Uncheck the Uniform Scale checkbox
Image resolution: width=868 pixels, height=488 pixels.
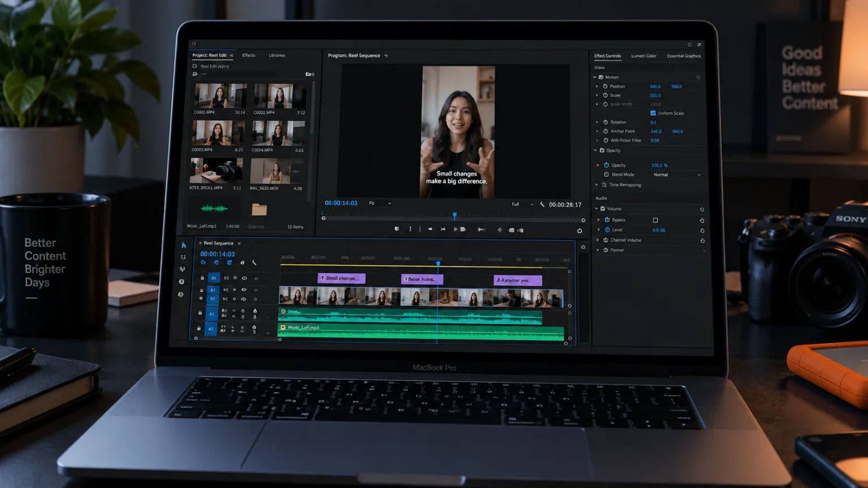[653, 113]
